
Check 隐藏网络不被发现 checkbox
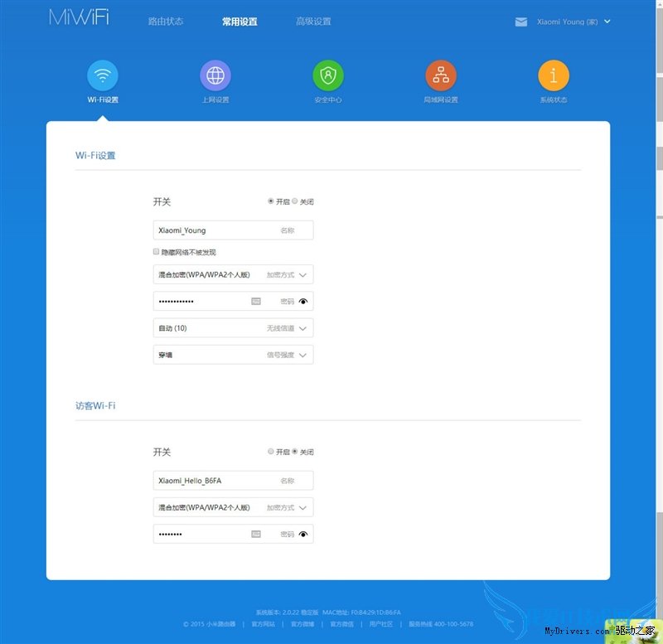click(x=156, y=252)
